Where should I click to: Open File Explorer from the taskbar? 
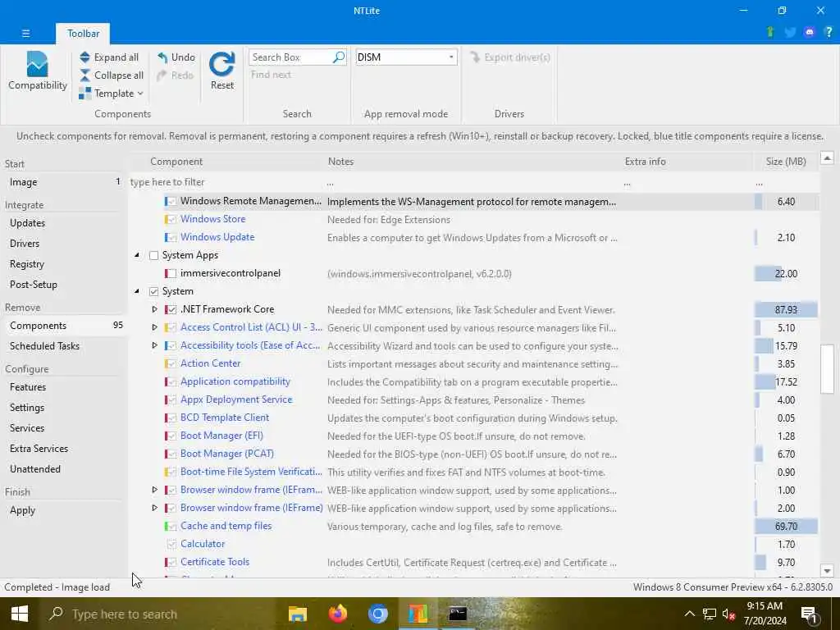click(x=297, y=614)
